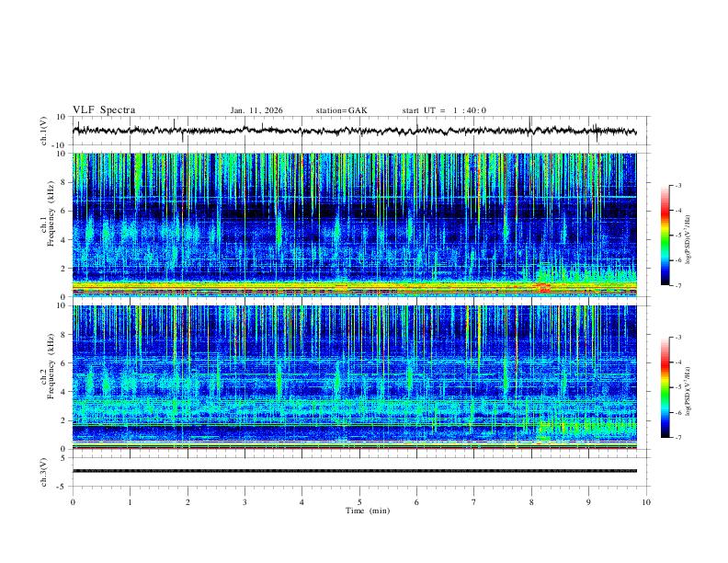Click the "7" tick on the Time axis
Screen dimensions: 728x563
pyautogui.click(x=474, y=502)
